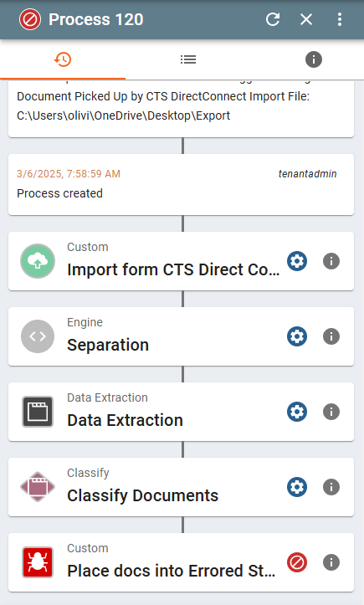Open the info tab
364x605 pixels.
point(314,59)
